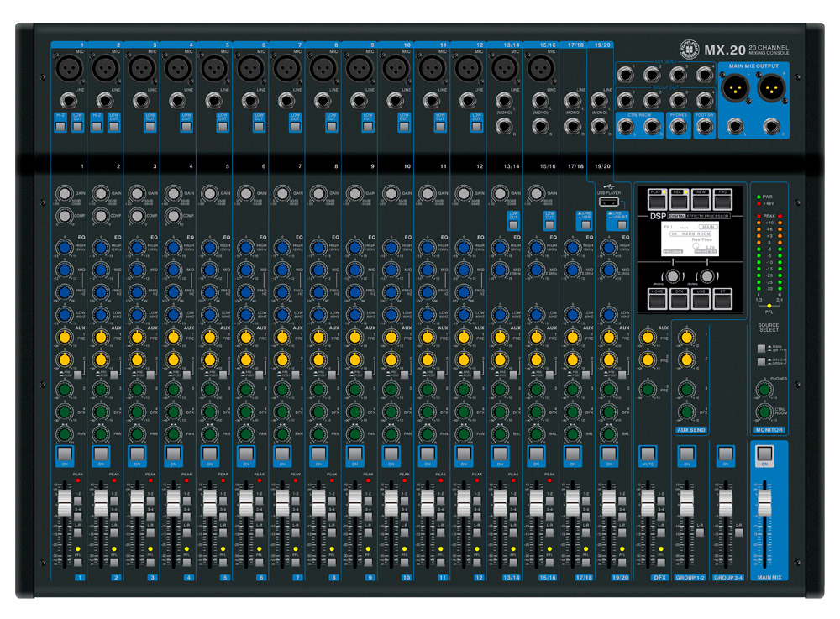Click the left DSP program push knob

(x=672, y=276)
